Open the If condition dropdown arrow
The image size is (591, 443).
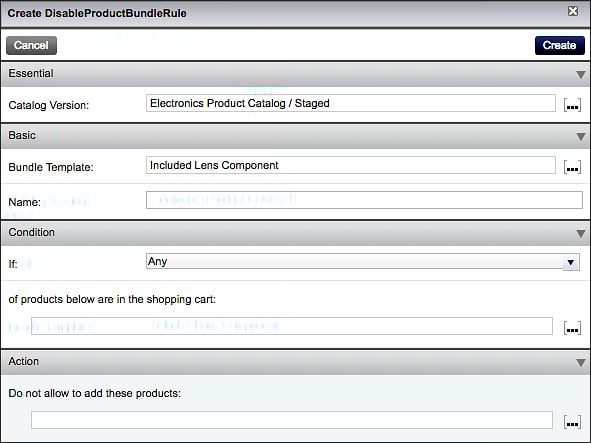(x=571, y=262)
